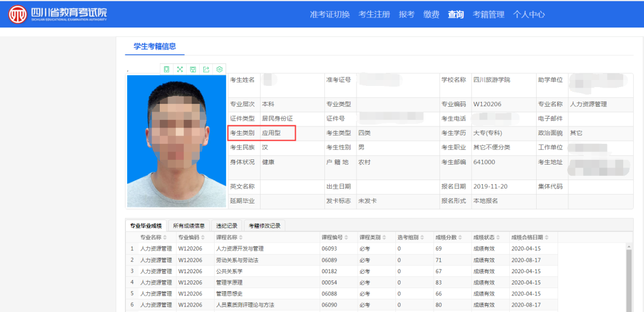Select the course 人员素质测评理论与方法

point(245,305)
